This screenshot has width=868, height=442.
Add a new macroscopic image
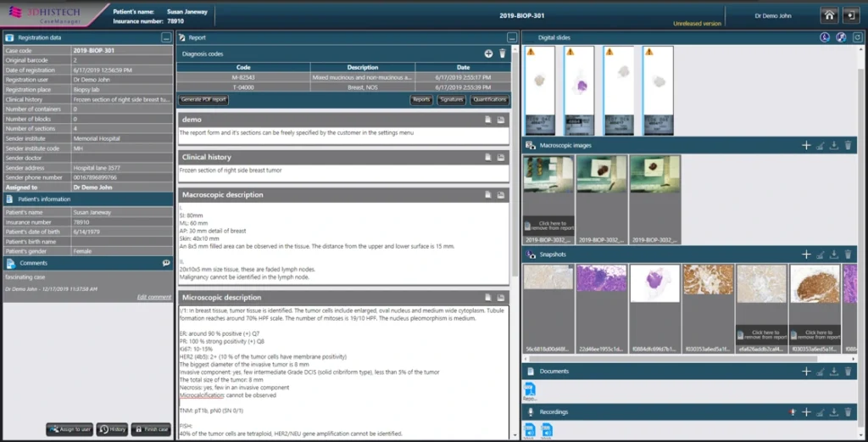point(806,145)
